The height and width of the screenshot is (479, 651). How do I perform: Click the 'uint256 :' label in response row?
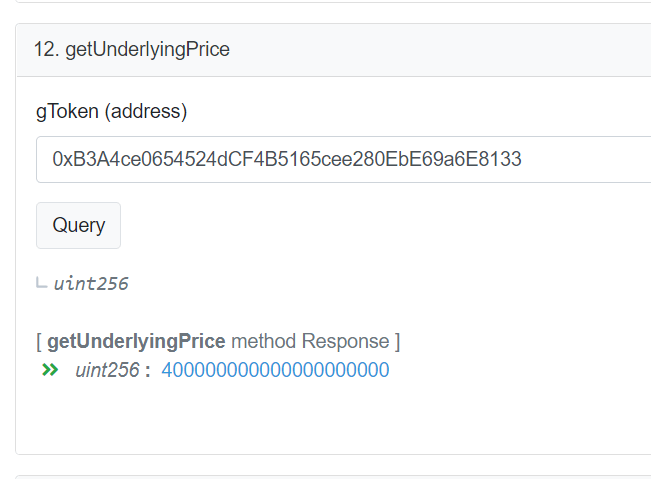(113, 370)
